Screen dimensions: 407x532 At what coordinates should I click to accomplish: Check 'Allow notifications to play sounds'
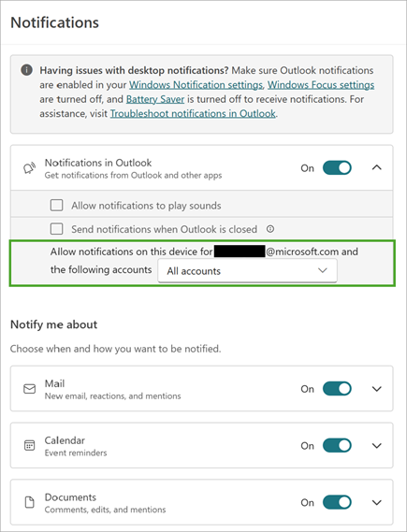(57, 206)
